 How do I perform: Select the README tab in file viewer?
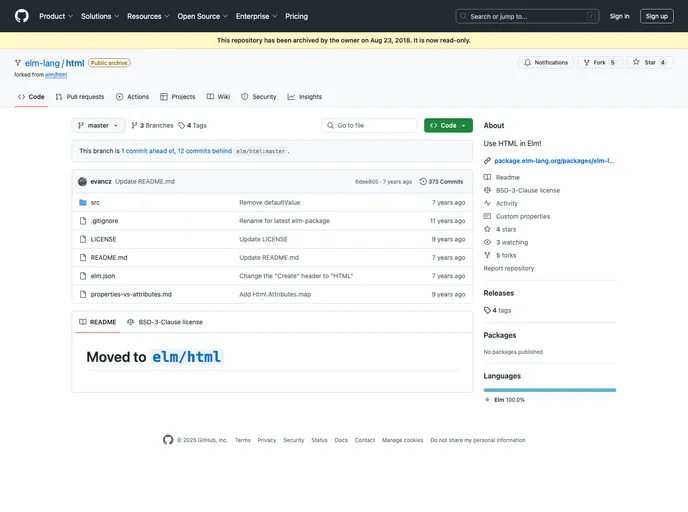pos(97,322)
